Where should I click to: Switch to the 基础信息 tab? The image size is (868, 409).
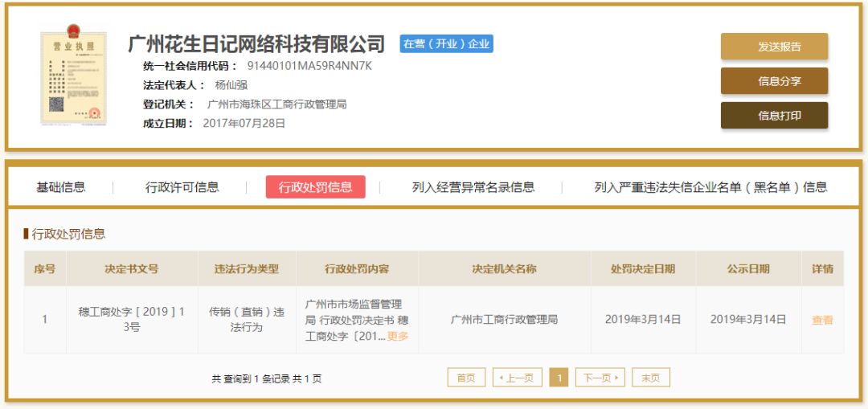(61, 187)
